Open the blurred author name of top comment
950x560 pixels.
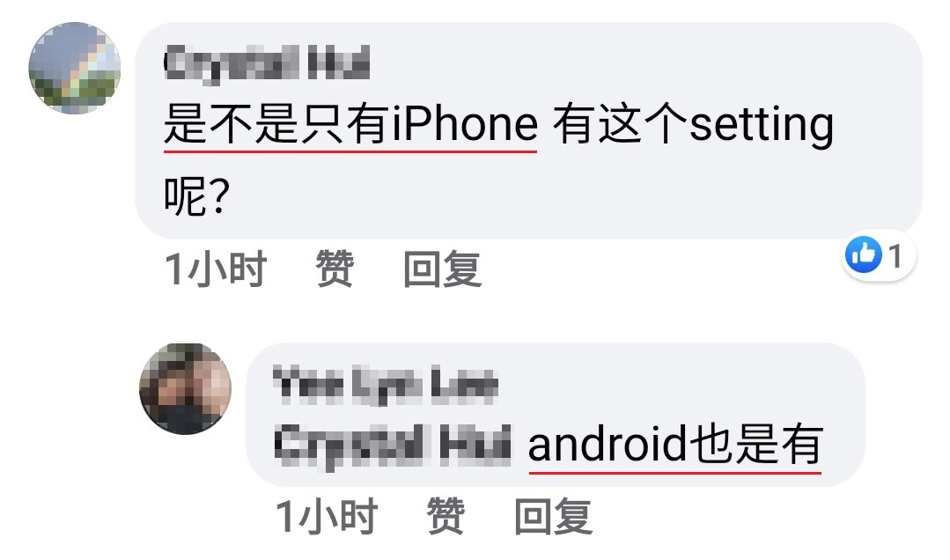[267, 63]
